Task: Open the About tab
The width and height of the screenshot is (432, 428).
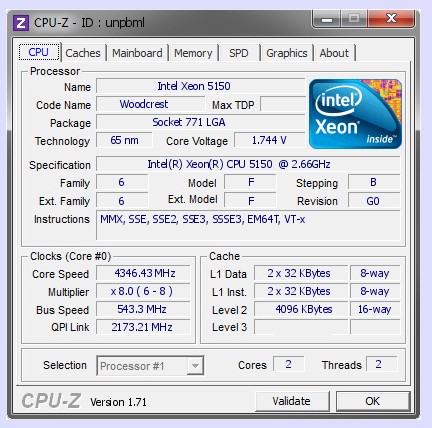Action: click(x=334, y=53)
